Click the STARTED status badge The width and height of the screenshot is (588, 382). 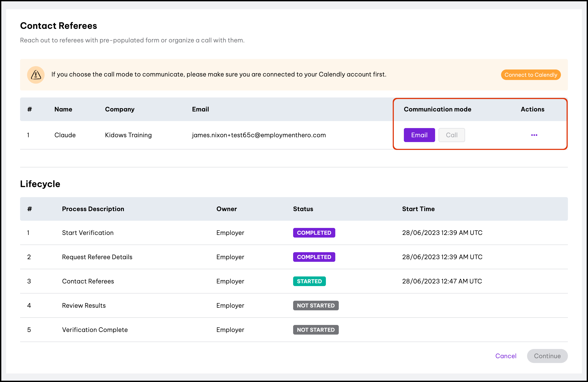click(x=309, y=281)
